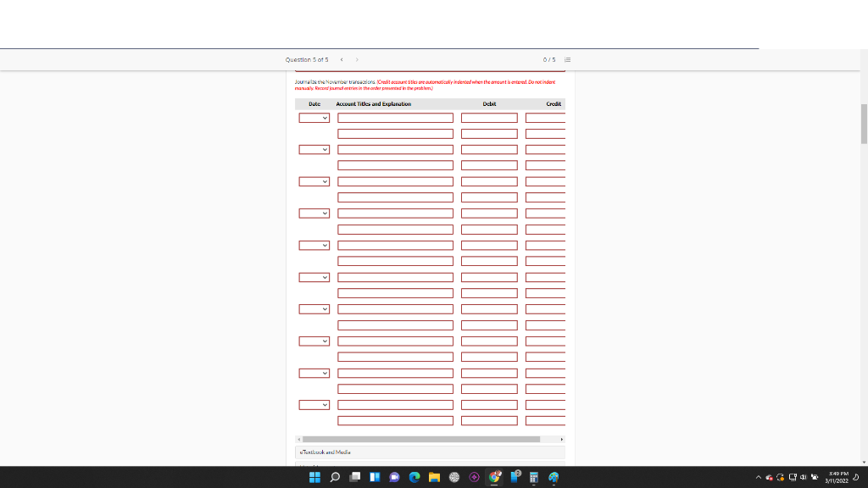Open Microsoft Teams chat from the taskbar
Viewport: 868px width, 488px height.
click(393, 478)
